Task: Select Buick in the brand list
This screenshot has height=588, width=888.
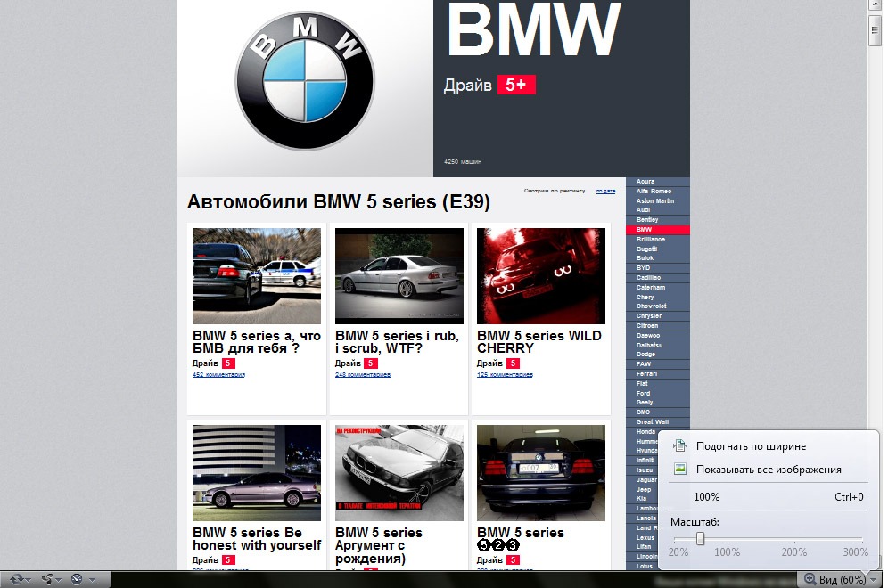Action: 645,258
